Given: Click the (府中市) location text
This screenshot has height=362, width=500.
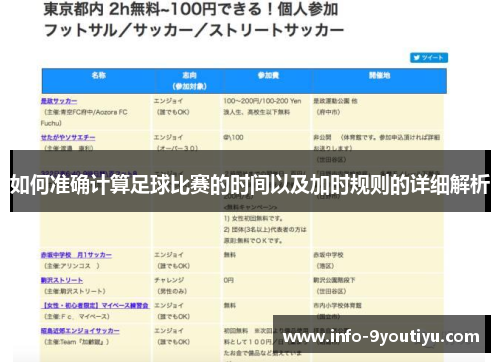Looking at the screenshot, I should pos(328,112).
